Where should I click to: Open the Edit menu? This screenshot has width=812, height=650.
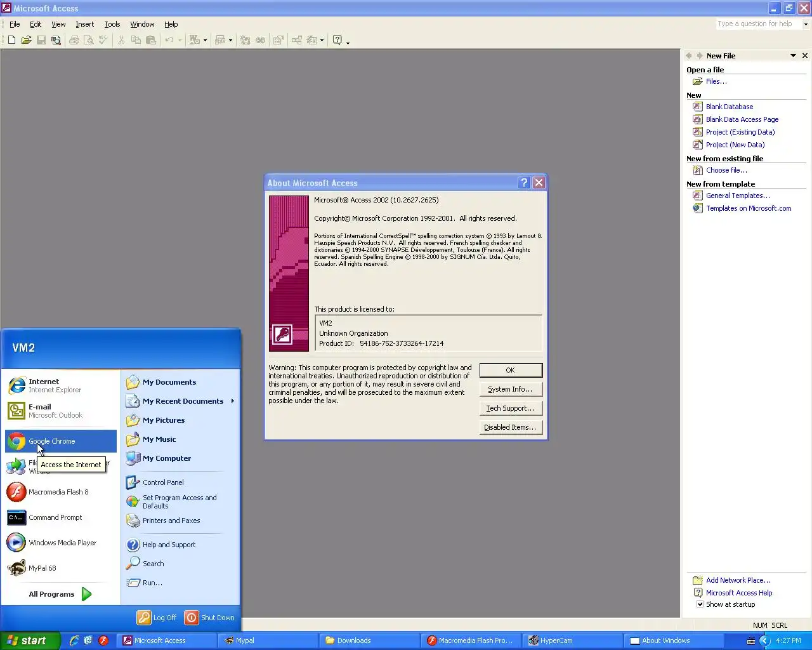(x=36, y=24)
